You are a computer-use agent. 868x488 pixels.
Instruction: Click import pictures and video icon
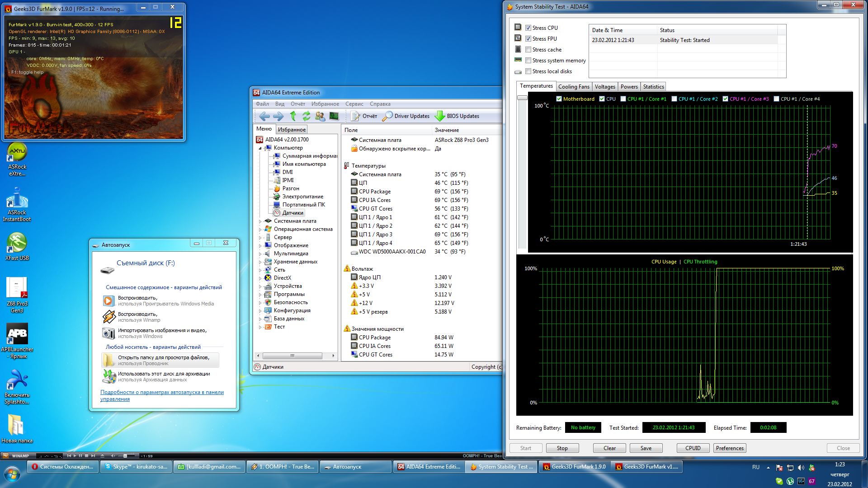pyautogui.click(x=108, y=333)
